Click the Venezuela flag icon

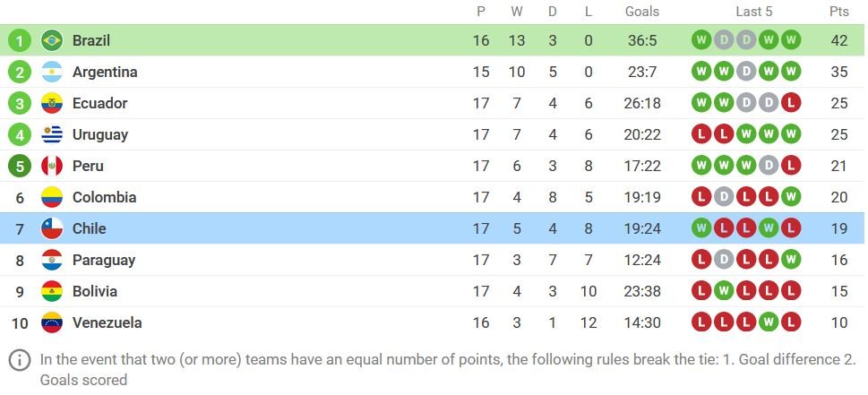[52, 322]
